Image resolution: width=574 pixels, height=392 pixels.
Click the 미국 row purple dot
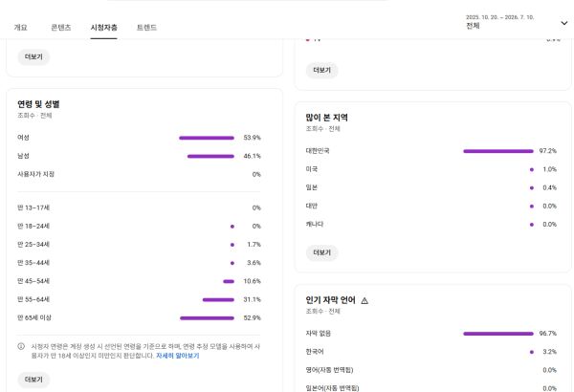point(532,169)
